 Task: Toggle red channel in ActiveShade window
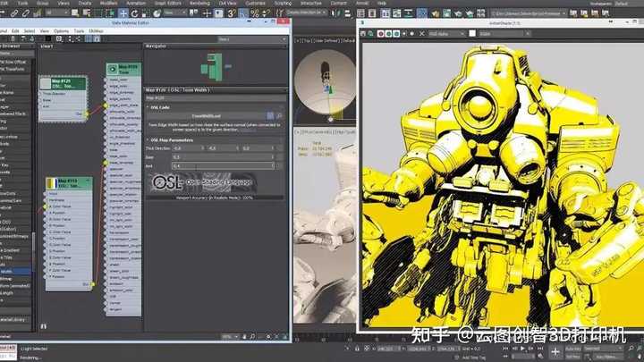click(x=381, y=34)
